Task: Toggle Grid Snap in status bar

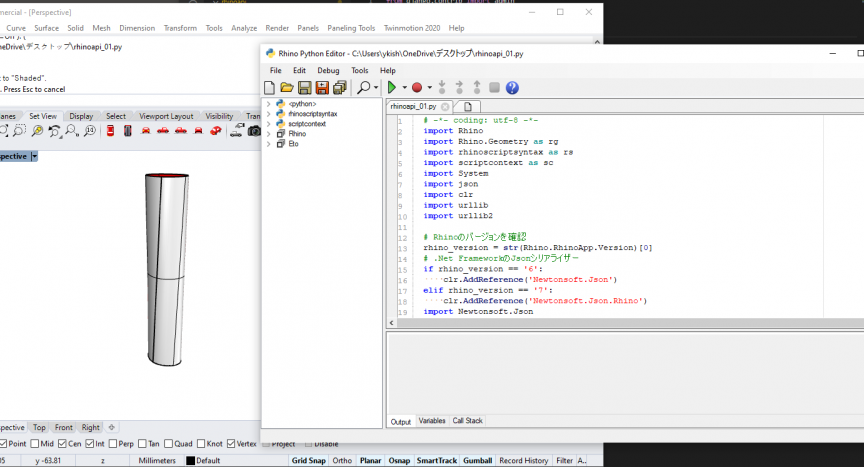Action: tap(307, 460)
